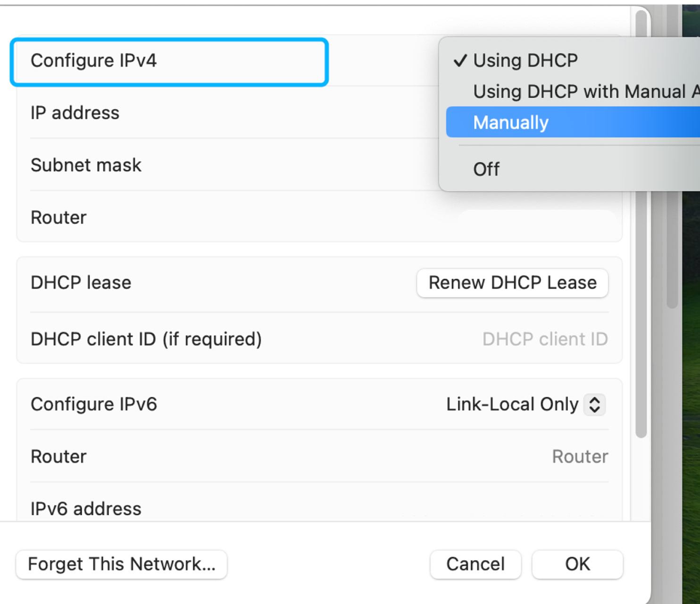Click the IPv6 Router placeholder field
Image resolution: width=700 pixels, height=604 pixels.
[579, 456]
